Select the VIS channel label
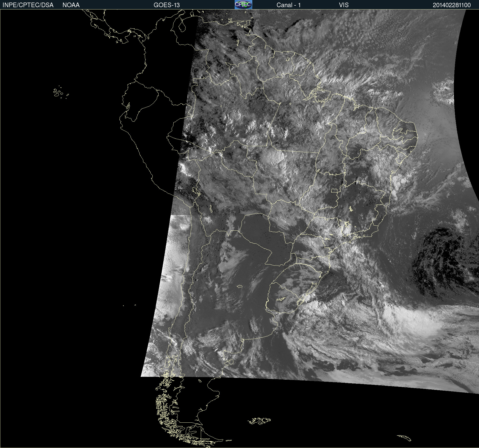 (x=344, y=5)
